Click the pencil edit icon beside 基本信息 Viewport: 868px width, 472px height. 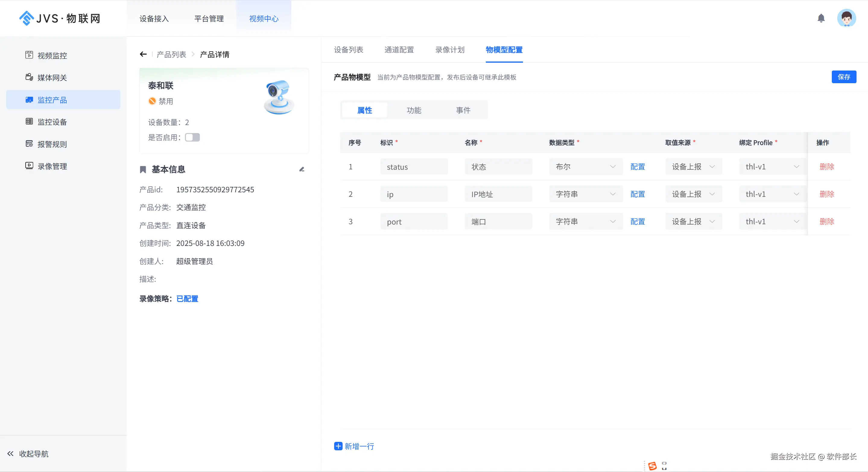coord(302,169)
